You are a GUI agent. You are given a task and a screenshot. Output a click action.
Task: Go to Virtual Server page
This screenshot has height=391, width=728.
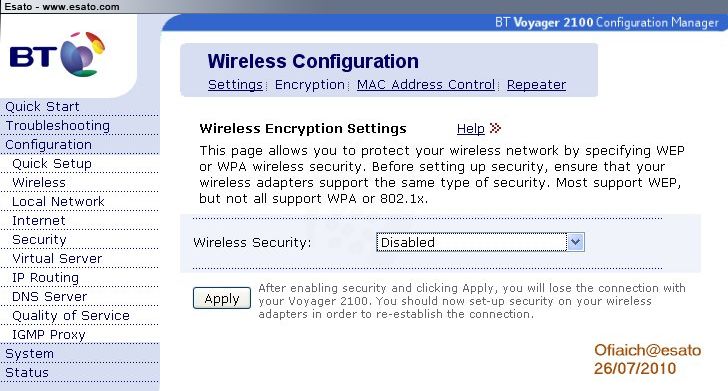click(57, 259)
